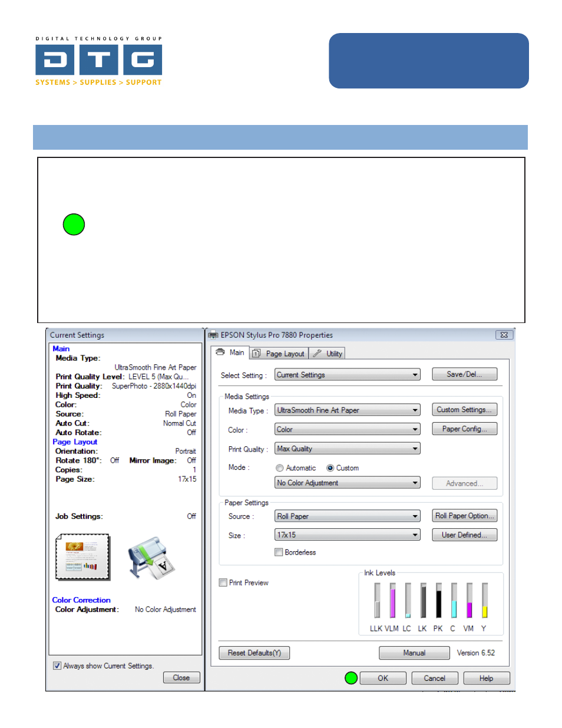
Task: Click the User Defined... button
Action: pos(464,535)
